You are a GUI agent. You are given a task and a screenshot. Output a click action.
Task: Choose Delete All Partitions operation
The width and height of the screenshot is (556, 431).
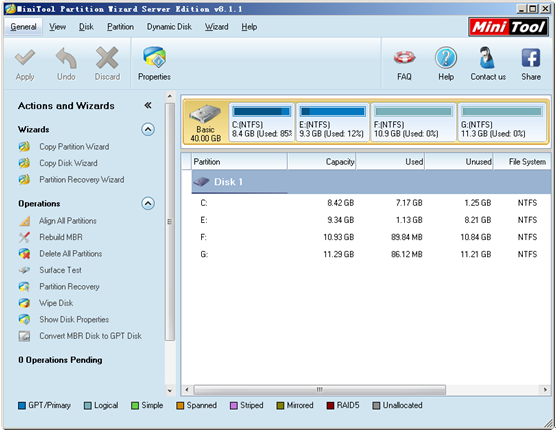(x=71, y=254)
